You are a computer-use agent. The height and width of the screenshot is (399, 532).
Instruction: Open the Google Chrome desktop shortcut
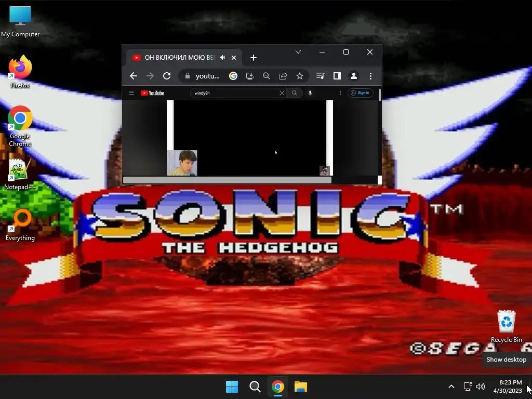(20, 126)
